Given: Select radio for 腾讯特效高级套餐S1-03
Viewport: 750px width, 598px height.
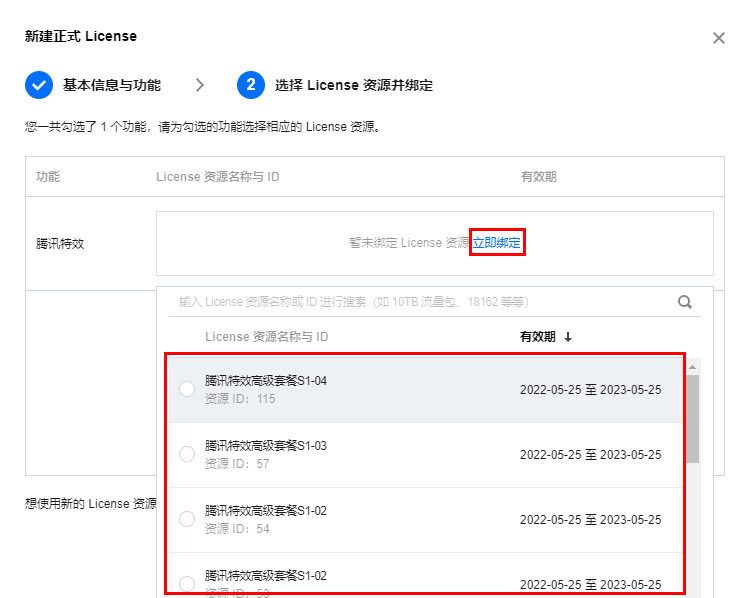Looking at the screenshot, I should tap(187, 454).
